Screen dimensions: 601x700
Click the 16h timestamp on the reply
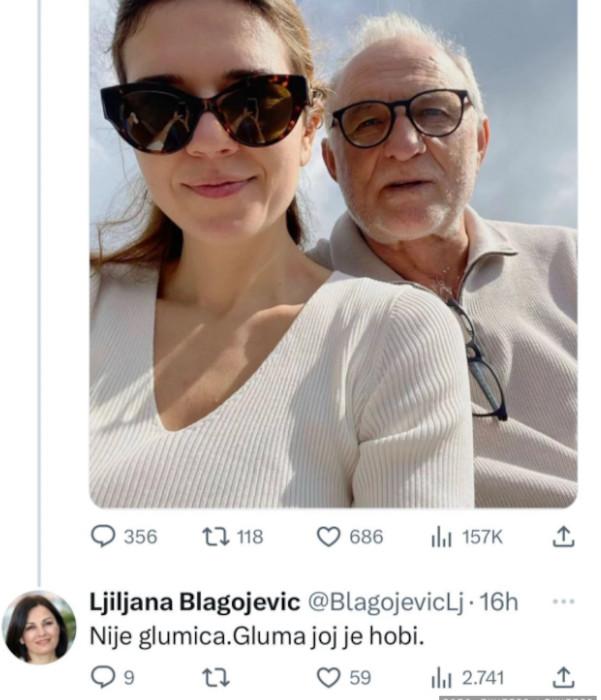pyautogui.click(x=498, y=602)
